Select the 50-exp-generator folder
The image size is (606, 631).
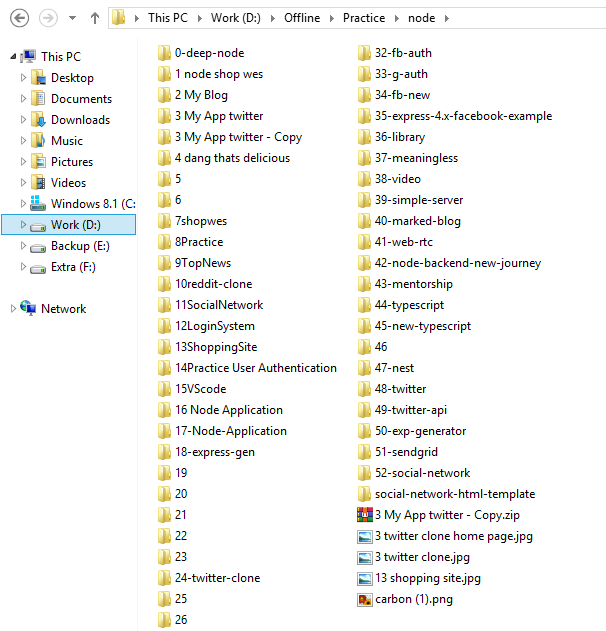(420, 431)
